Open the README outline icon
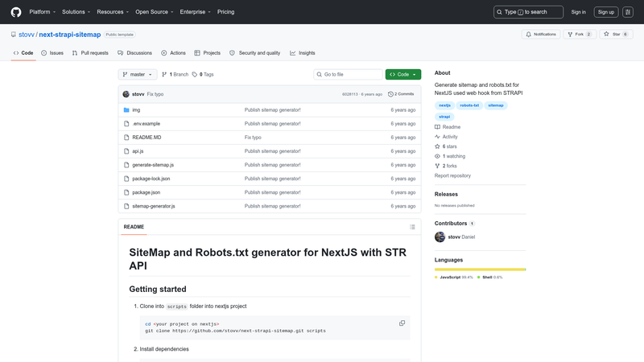 coord(412,227)
